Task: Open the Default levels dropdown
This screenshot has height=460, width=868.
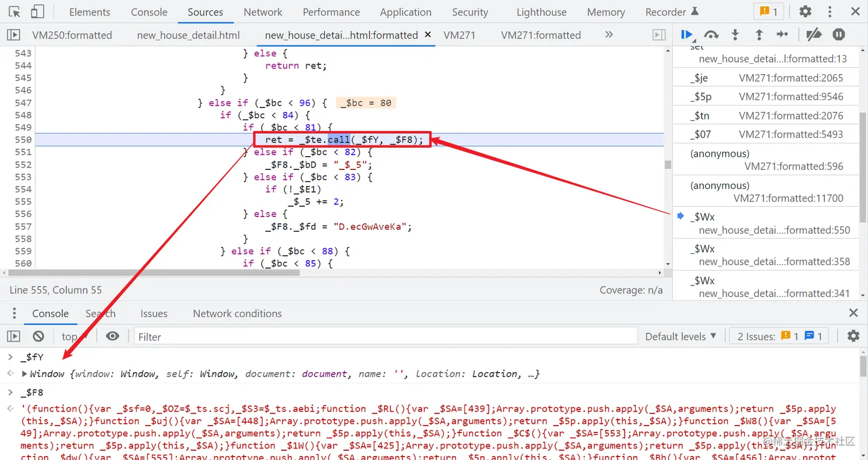Action: point(681,337)
